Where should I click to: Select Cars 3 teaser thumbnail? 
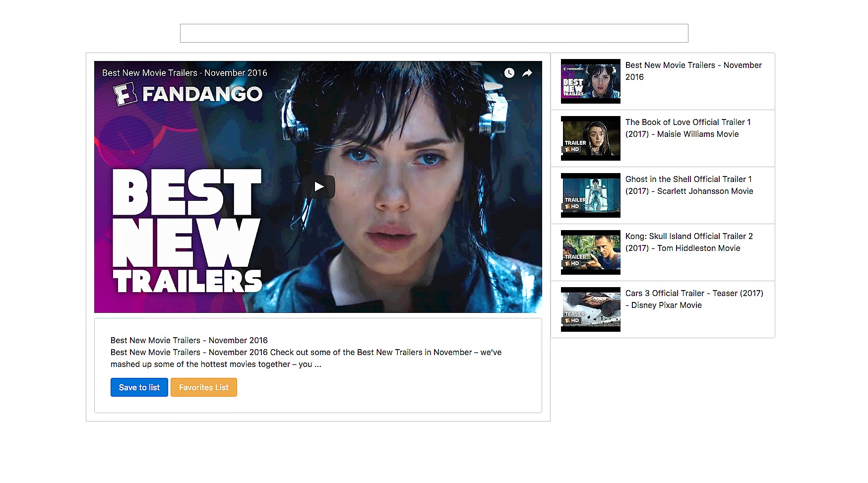(591, 309)
